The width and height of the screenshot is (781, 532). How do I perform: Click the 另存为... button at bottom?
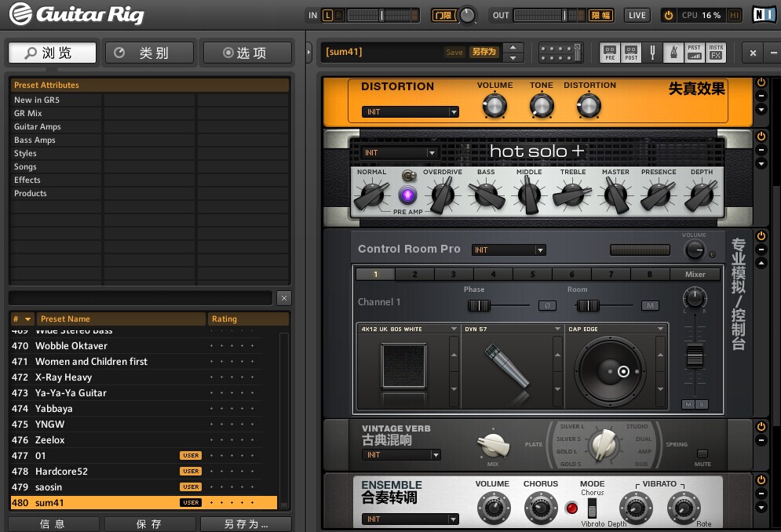click(x=246, y=524)
